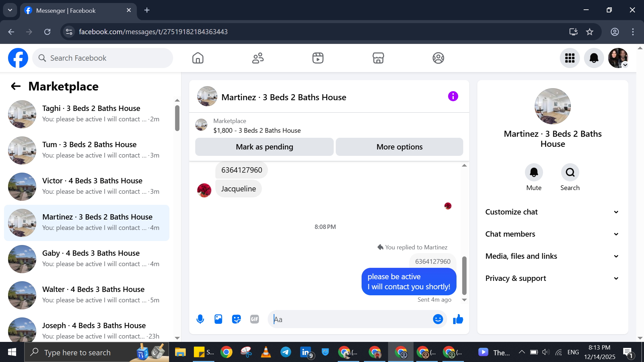Open emoji picker in message box
644x362 pixels.
(438, 319)
